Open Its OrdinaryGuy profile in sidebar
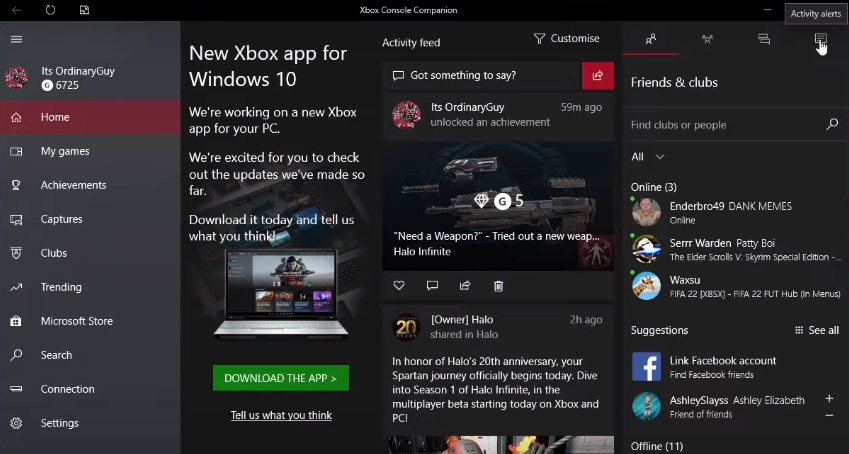This screenshot has width=849, height=454. click(90, 78)
